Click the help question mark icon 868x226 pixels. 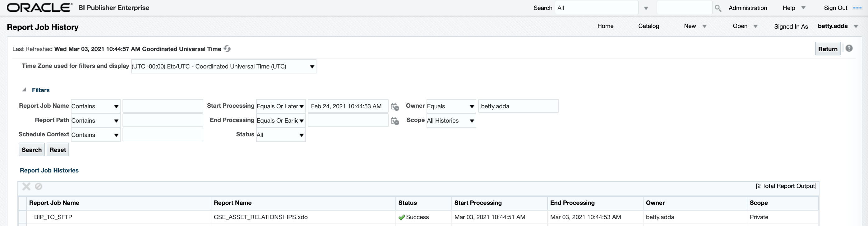849,49
